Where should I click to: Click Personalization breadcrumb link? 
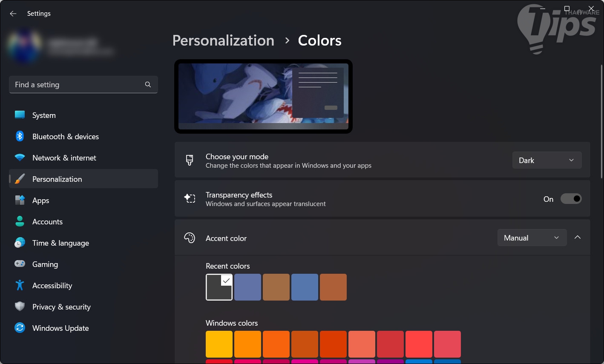point(223,40)
